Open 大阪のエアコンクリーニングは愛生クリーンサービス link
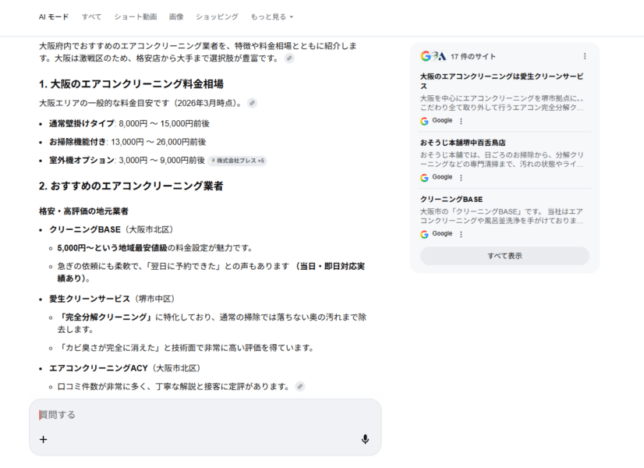The image size is (644, 468). [501, 81]
